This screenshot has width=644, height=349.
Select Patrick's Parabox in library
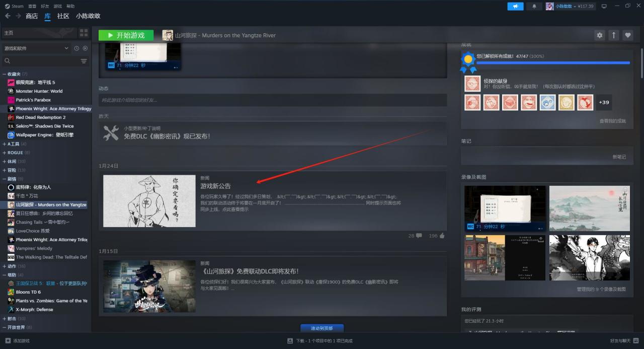click(x=33, y=100)
